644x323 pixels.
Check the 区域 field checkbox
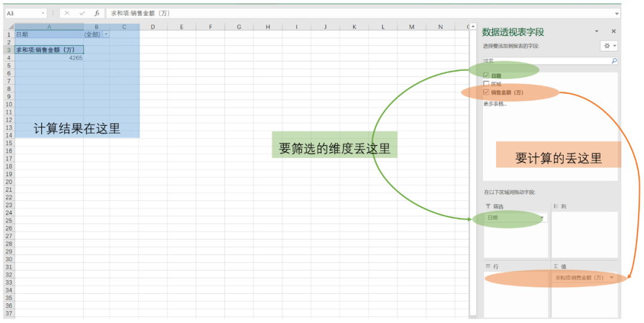pos(487,83)
